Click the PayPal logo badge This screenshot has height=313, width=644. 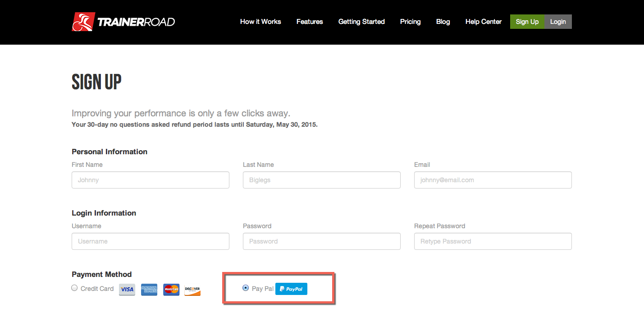pyautogui.click(x=291, y=289)
